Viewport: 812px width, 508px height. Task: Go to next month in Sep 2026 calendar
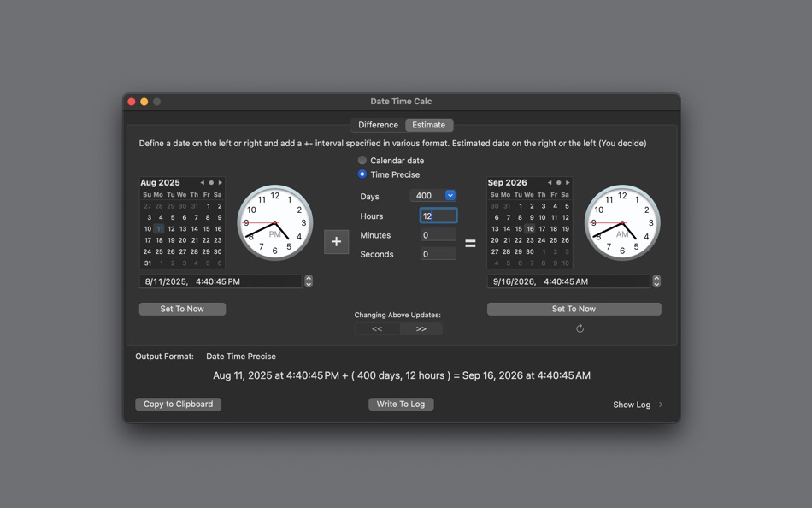pyautogui.click(x=568, y=182)
